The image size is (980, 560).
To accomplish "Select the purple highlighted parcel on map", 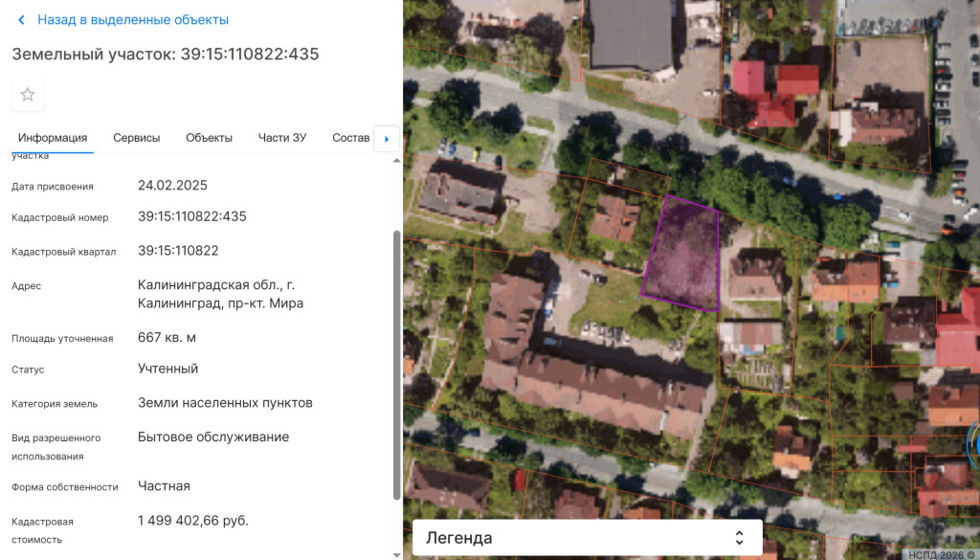I will (682, 256).
